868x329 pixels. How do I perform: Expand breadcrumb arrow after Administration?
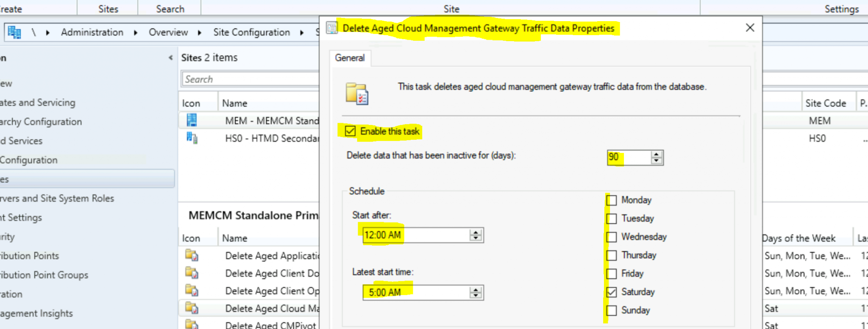click(x=135, y=33)
